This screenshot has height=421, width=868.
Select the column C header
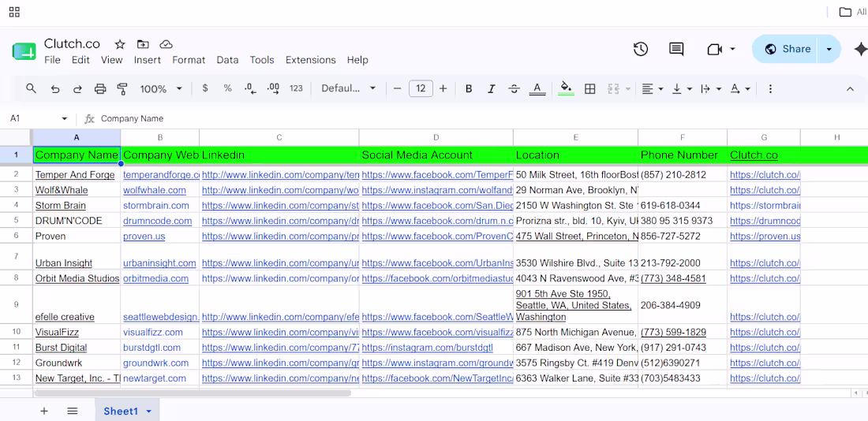pos(279,138)
